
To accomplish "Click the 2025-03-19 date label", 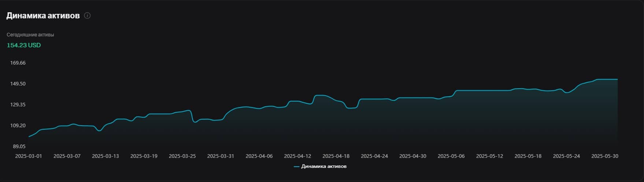I will [144, 156].
